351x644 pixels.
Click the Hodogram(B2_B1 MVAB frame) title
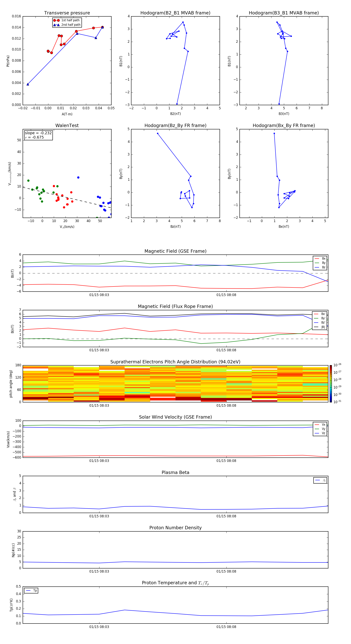pyautogui.click(x=175, y=13)
